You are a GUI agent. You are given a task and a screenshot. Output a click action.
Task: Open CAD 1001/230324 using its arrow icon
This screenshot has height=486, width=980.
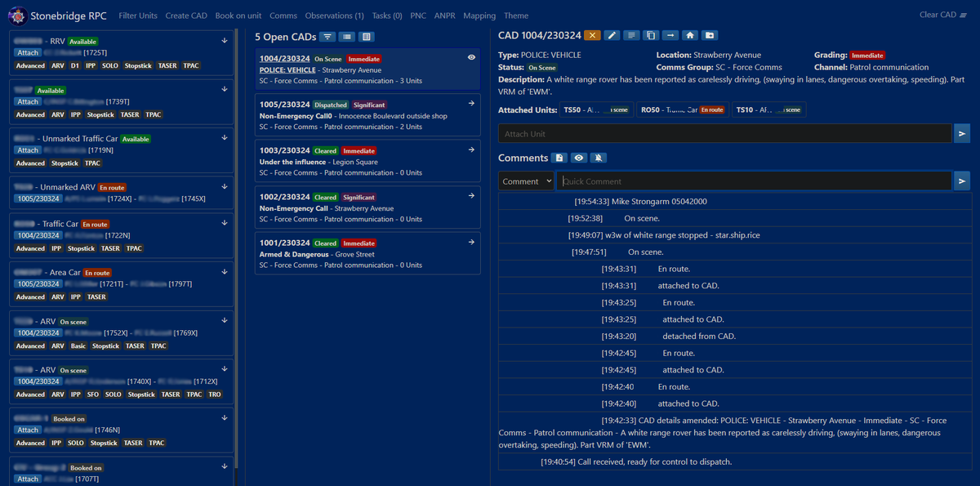[471, 242]
